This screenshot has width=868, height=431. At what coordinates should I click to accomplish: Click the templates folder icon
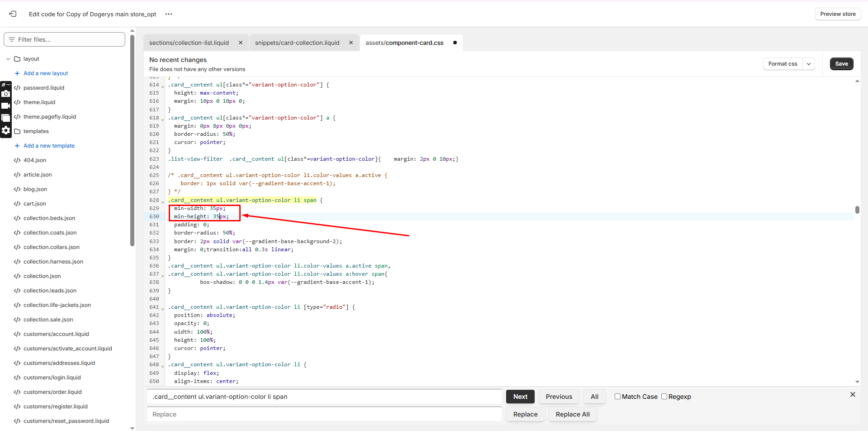[x=17, y=131]
